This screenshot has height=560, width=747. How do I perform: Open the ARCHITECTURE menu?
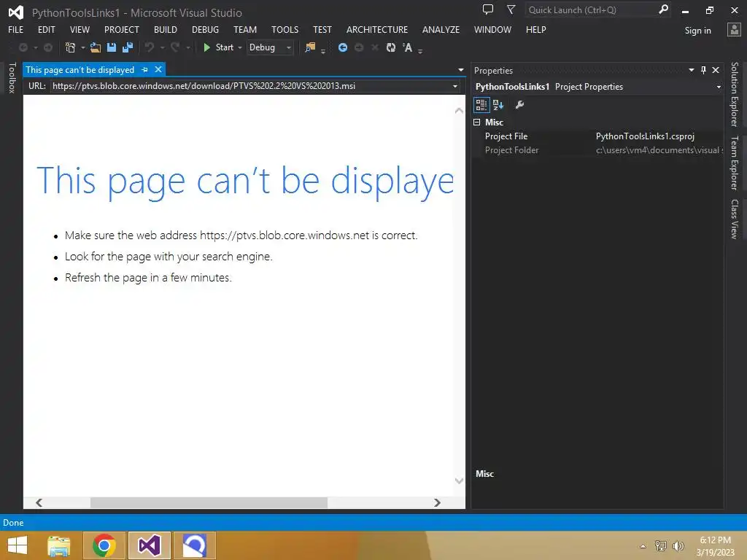coord(377,29)
